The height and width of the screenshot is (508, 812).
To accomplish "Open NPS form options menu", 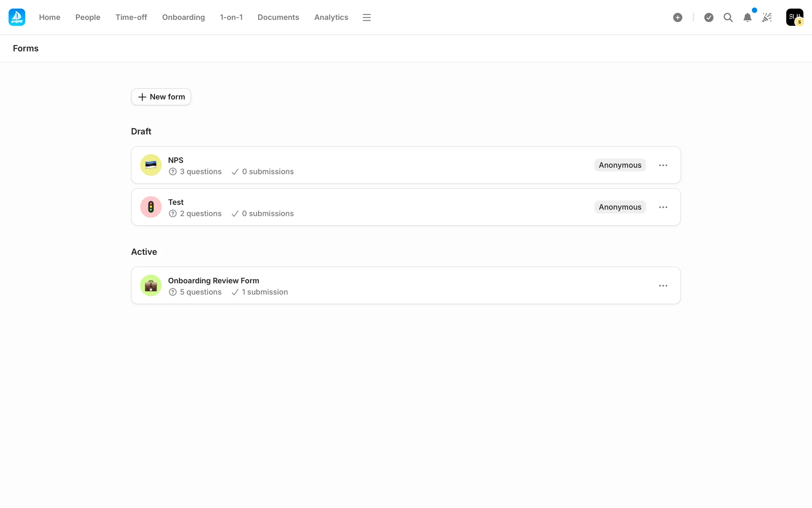I will click(x=663, y=165).
